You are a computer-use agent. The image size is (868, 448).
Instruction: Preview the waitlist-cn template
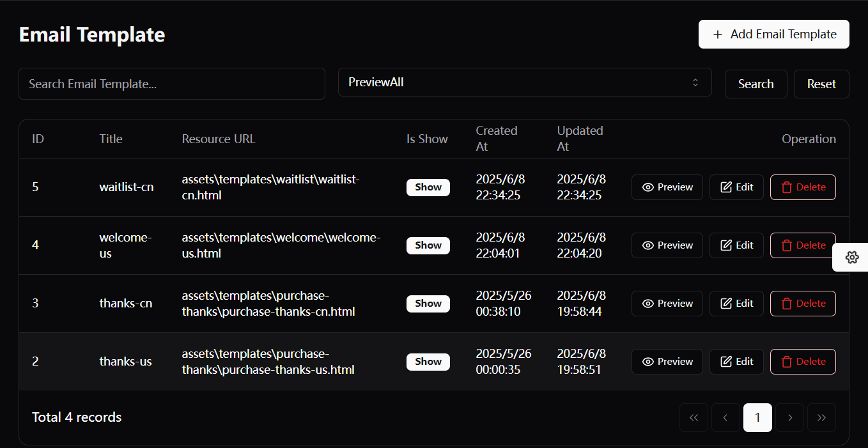667,187
